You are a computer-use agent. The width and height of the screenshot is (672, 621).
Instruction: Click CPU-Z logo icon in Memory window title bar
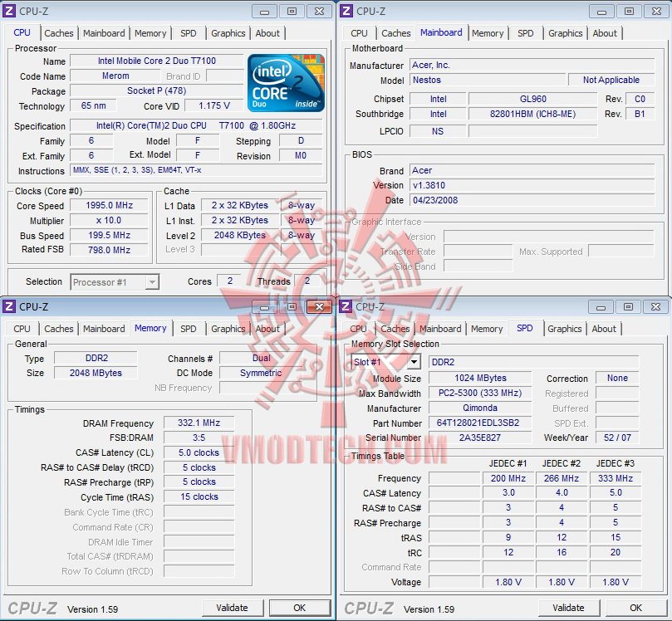(9, 306)
